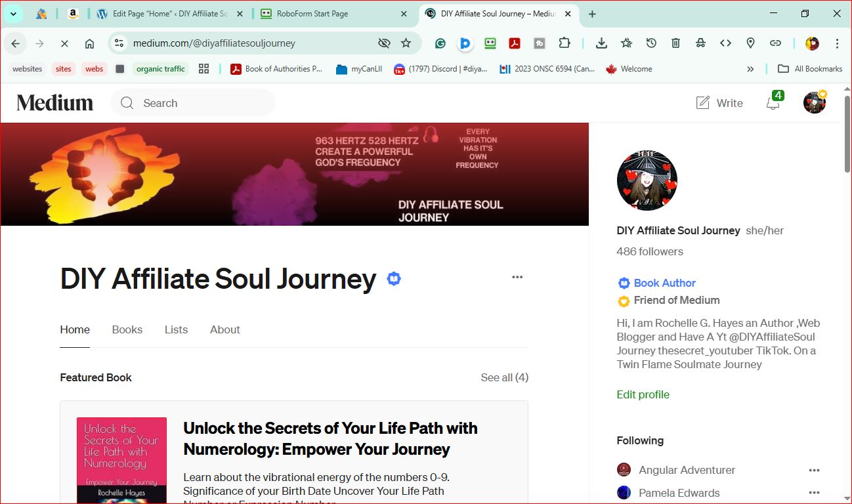
Task: Open the myCanLII bookmark
Action: click(x=359, y=69)
